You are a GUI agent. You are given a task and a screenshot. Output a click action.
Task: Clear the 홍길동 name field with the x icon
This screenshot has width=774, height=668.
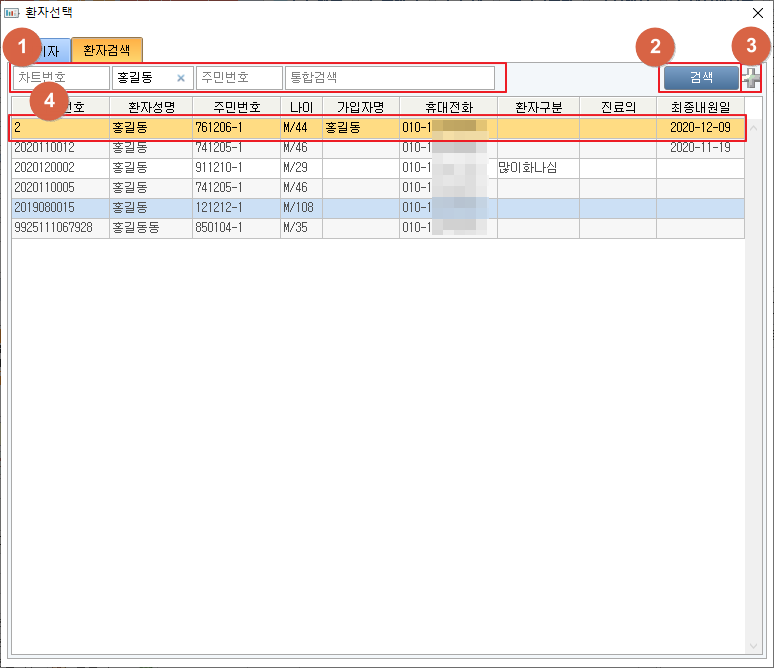181,78
